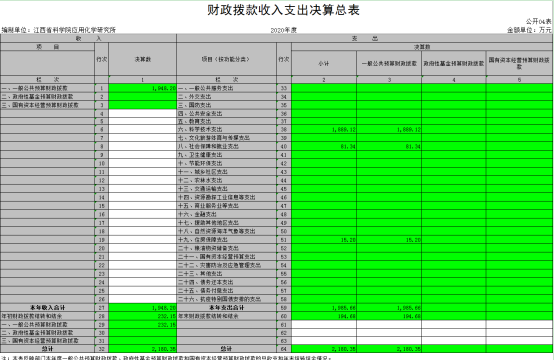
Task: Select the 小计 column header
Action: point(324,63)
